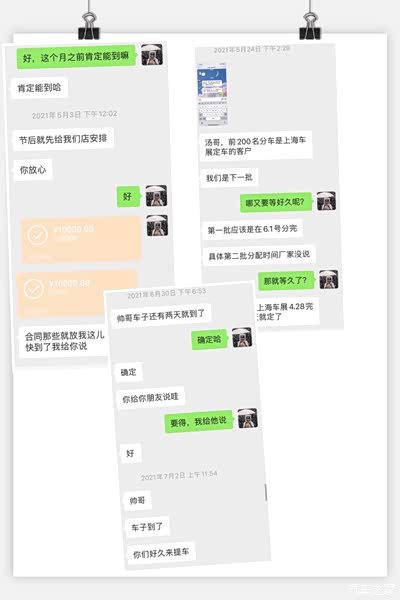
Task: Click checkmark icon on first ¥10000.00 transfer
Action: coord(38,235)
